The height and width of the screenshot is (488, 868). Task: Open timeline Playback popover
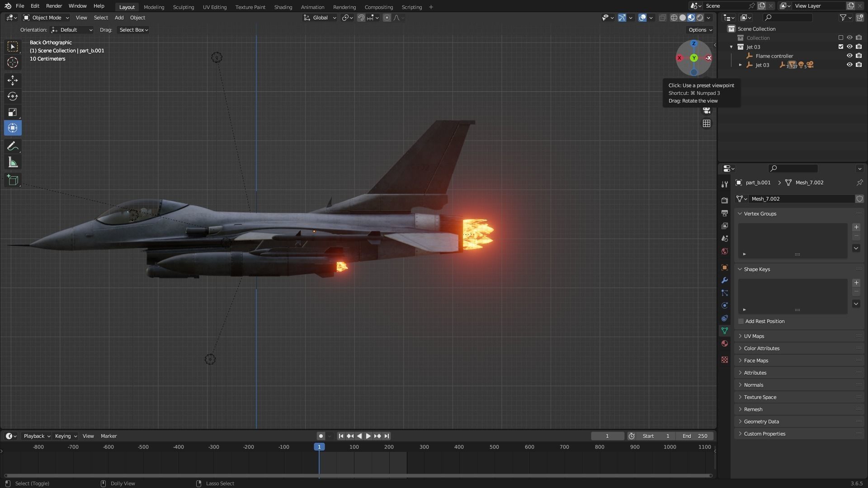click(x=37, y=436)
